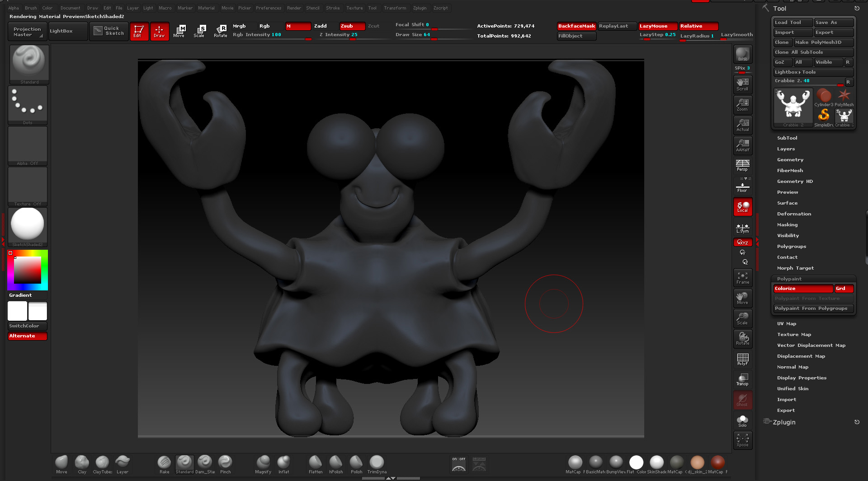Choose the SkinShade material sphere
Image resolution: width=868 pixels, height=481 pixels.
[x=656, y=464]
